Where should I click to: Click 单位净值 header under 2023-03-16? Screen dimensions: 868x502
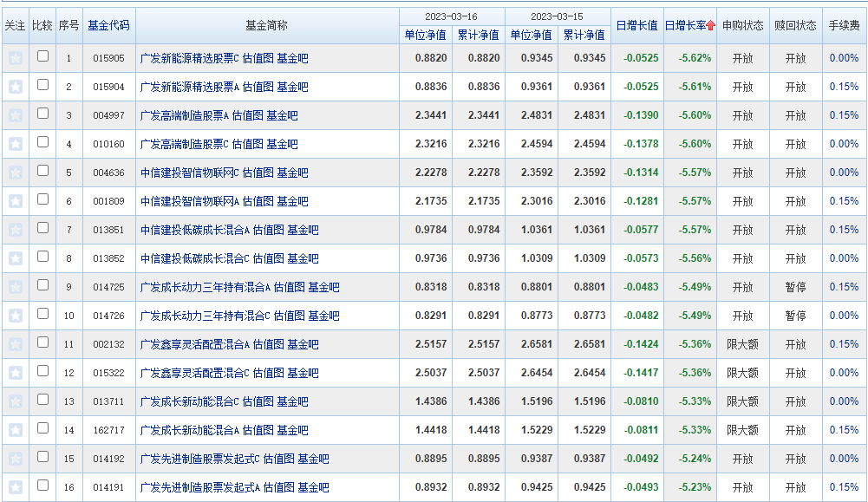click(425, 35)
